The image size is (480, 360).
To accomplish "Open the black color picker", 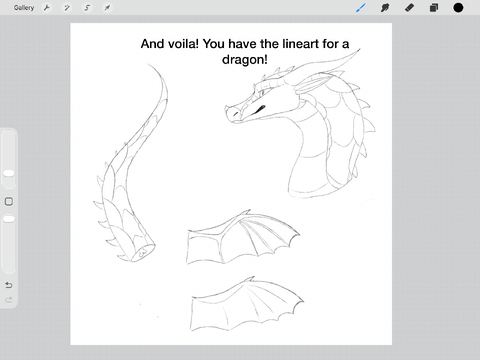I will click(x=458, y=7).
